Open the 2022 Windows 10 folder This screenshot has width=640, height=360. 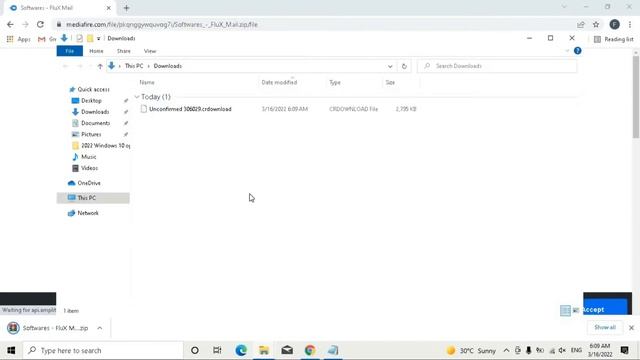pyautogui.click(x=105, y=145)
